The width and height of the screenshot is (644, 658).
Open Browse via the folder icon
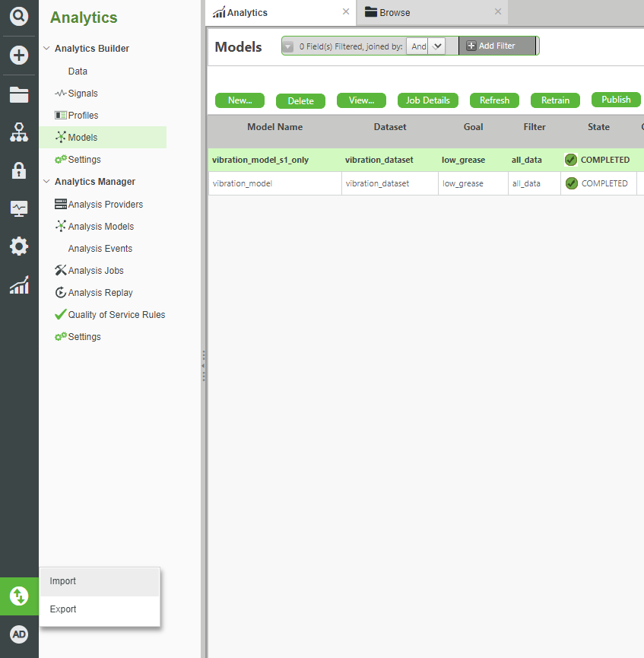(x=19, y=94)
